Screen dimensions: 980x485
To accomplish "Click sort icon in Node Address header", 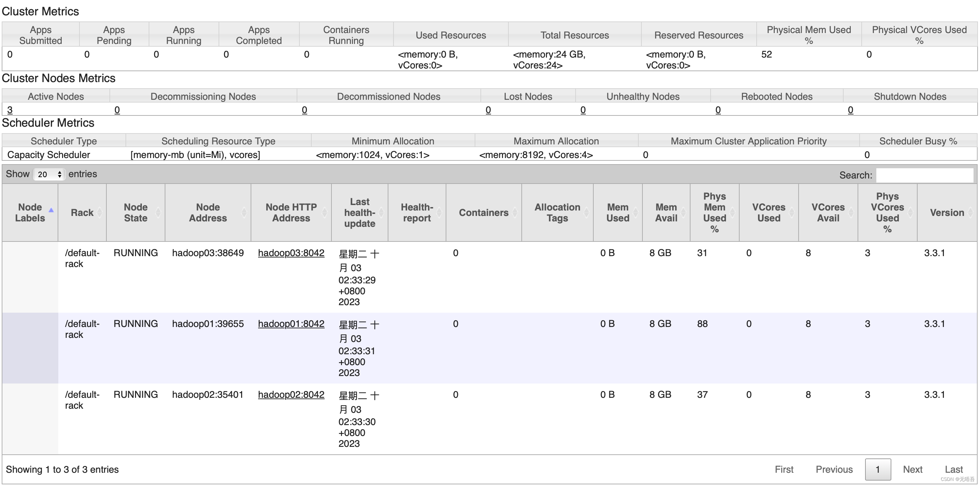I will pyautogui.click(x=244, y=213).
